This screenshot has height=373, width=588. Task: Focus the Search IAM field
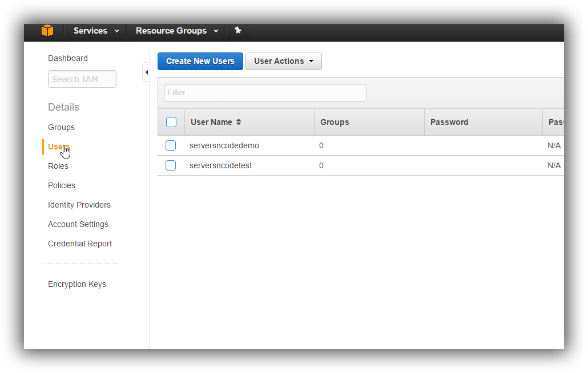point(82,79)
